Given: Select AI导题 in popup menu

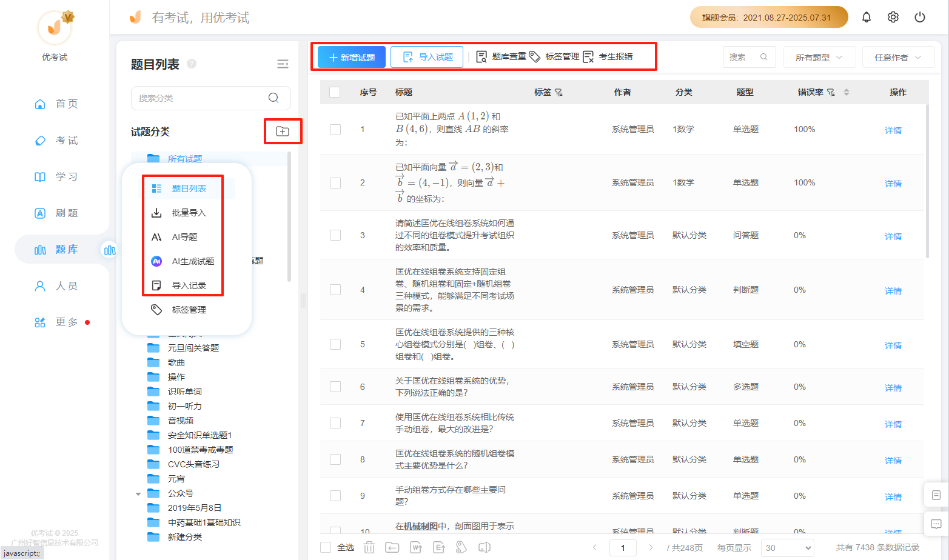Looking at the screenshot, I should click(185, 237).
